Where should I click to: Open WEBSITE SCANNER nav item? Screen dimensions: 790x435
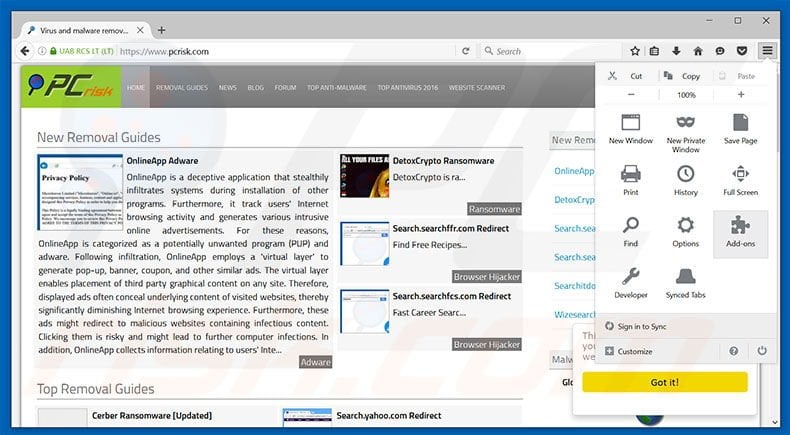(x=477, y=87)
